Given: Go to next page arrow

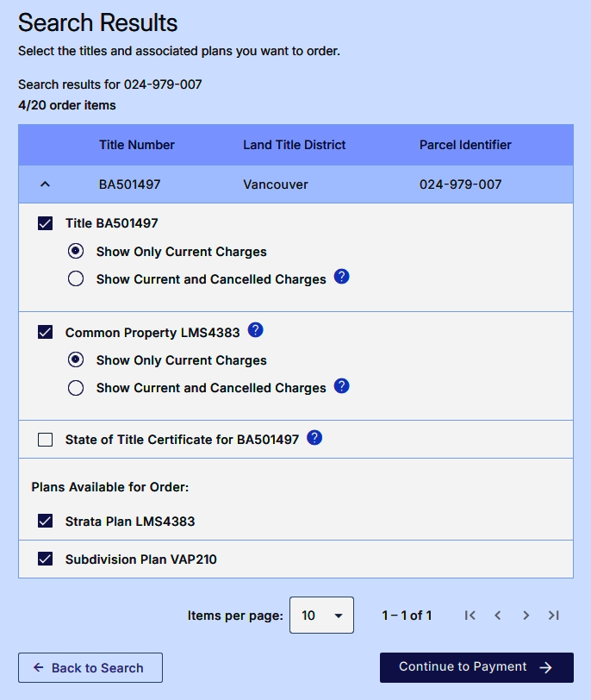Looking at the screenshot, I should (526, 616).
